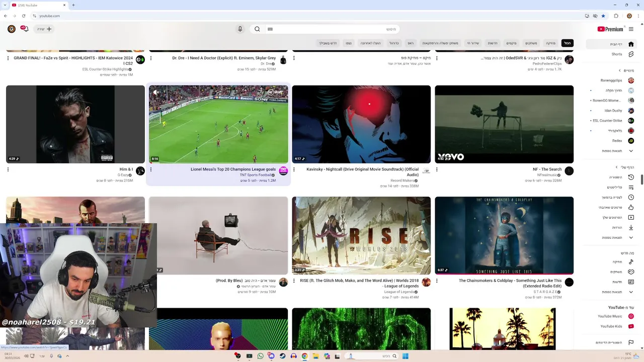The image size is (644, 362).
Task: Open options for Something Just Like This
Action: [x=437, y=281]
